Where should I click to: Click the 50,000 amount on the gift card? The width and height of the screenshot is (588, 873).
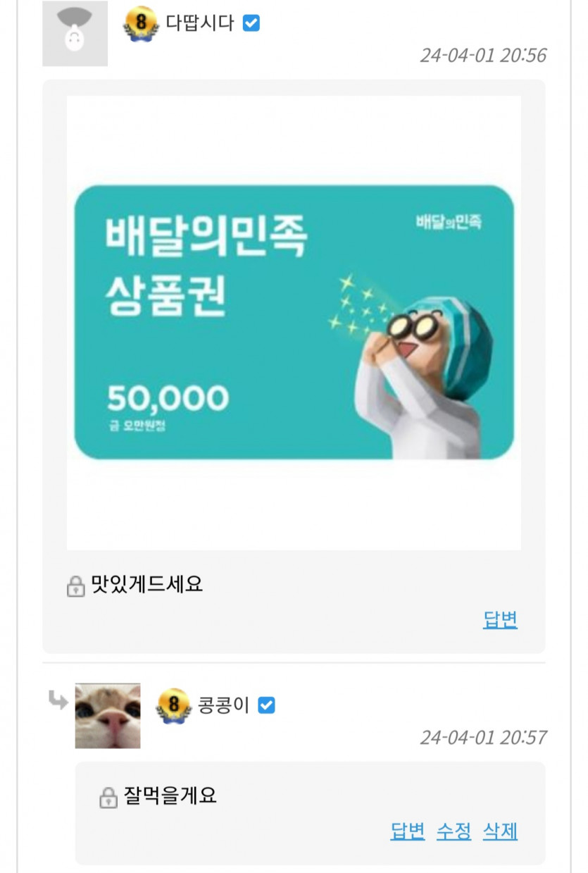click(x=168, y=398)
